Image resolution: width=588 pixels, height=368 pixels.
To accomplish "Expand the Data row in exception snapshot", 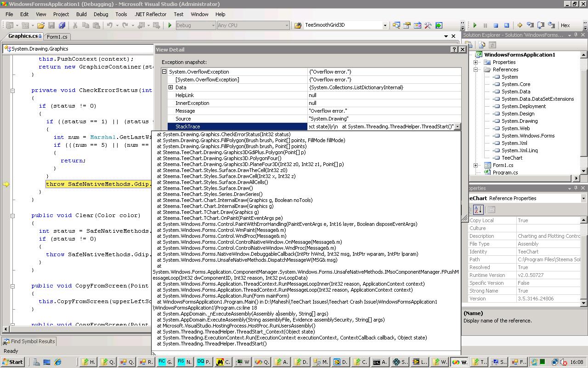I will click(170, 87).
